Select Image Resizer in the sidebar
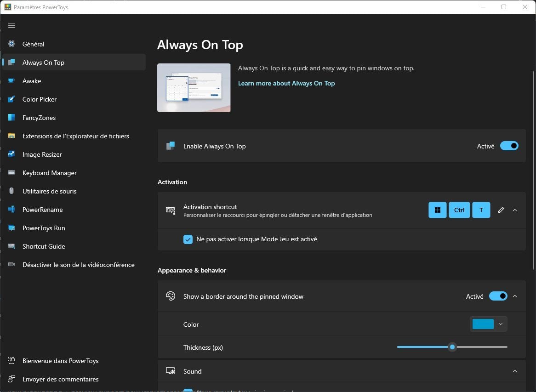Image resolution: width=536 pixels, height=392 pixels. click(x=74, y=154)
